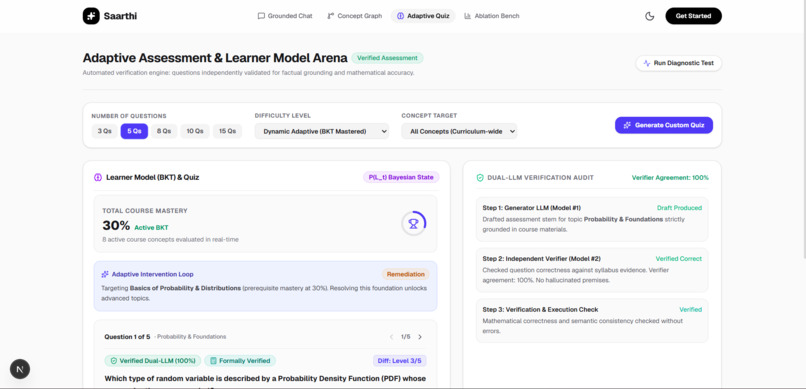Open the Grounded Chat tab
Screen dimensions: 806x389
coord(285,16)
